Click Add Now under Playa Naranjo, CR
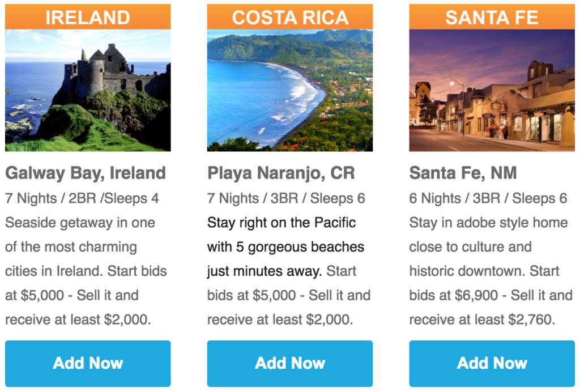Viewport: 580px width, 392px height. (289, 364)
